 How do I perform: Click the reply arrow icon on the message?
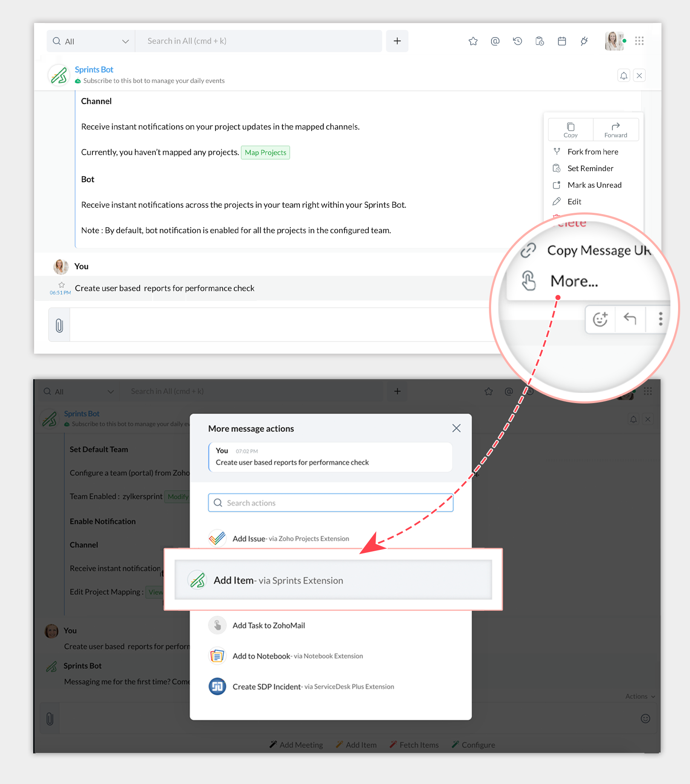(630, 319)
